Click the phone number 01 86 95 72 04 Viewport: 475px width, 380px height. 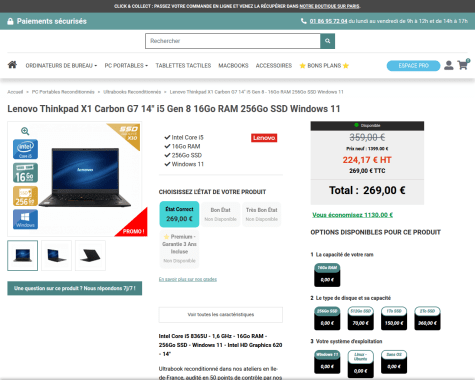(x=328, y=21)
